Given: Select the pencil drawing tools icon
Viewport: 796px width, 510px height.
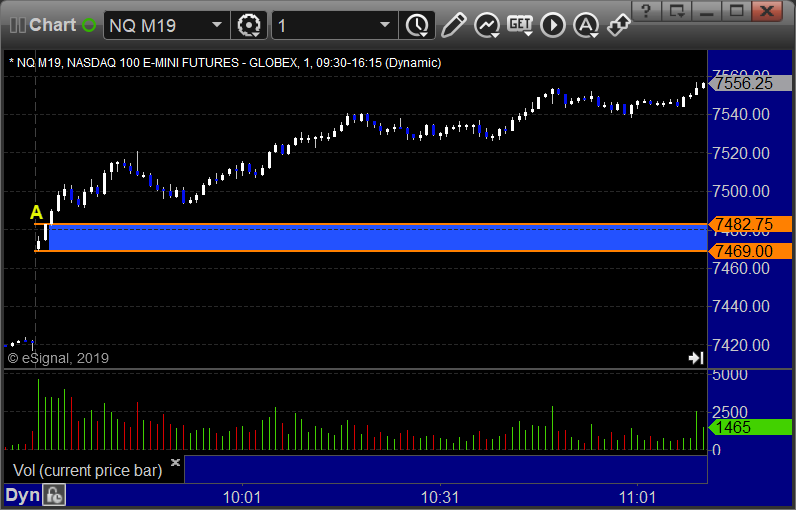Looking at the screenshot, I should pyautogui.click(x=453, y=25).
